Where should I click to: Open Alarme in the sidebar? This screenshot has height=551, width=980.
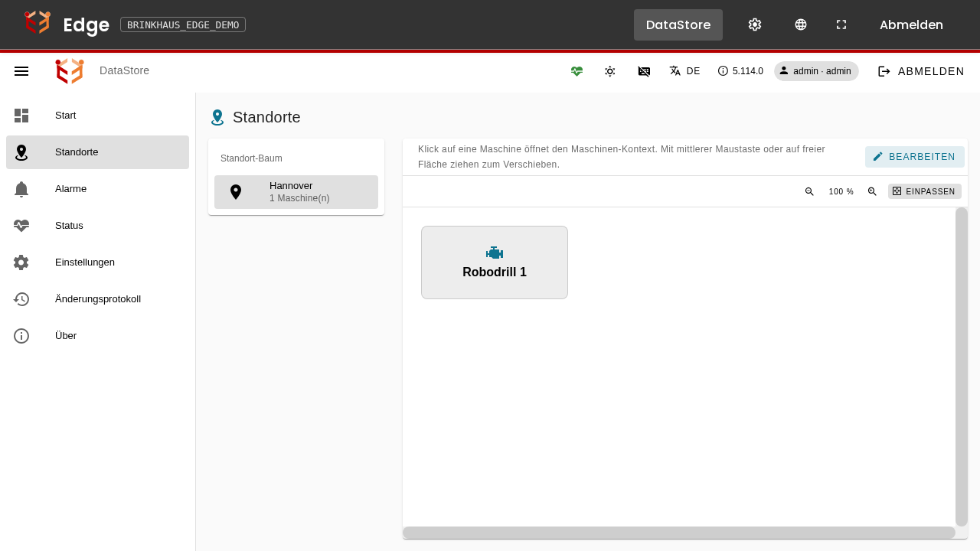pyautogui.click(x=97, y=189)
